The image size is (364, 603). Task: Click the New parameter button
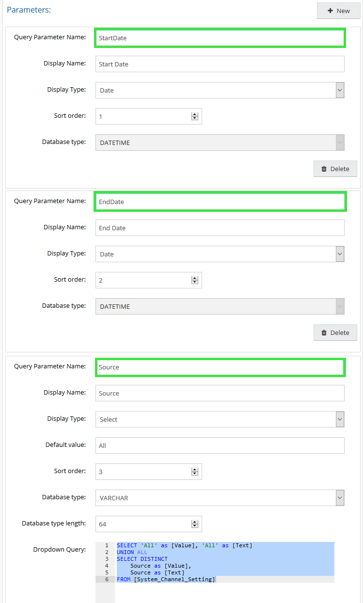[x=338, y=11]
